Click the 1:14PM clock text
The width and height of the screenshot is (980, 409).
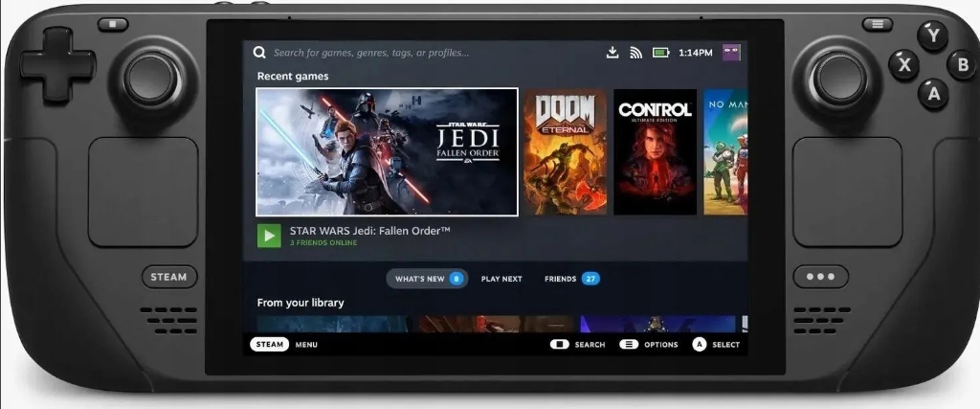pyautogui.click(x=696, y=53)
